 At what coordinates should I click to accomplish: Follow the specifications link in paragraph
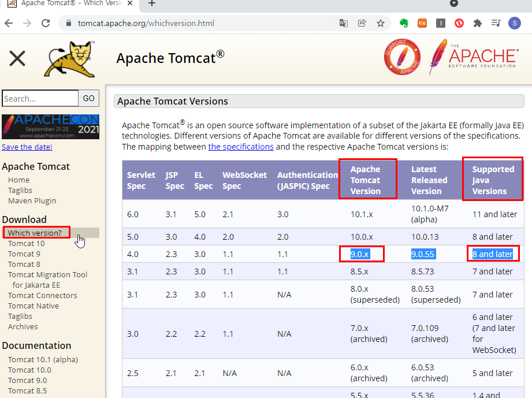point(241,147)
